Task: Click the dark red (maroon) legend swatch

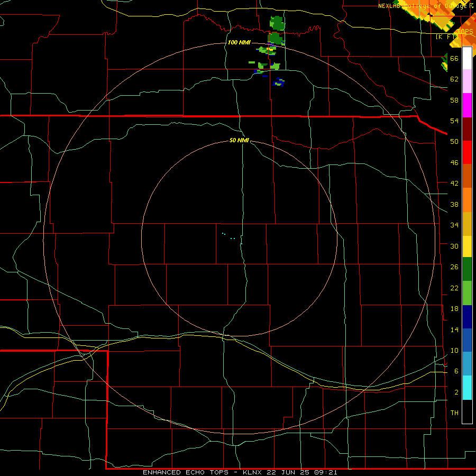Action: coord(467,129)
